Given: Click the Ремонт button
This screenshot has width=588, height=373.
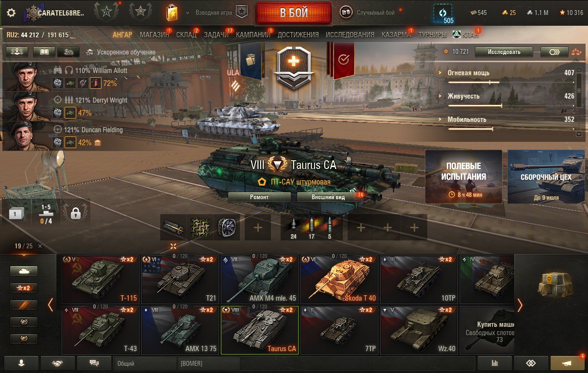Looking at the screenshot, I should (259, 197).
